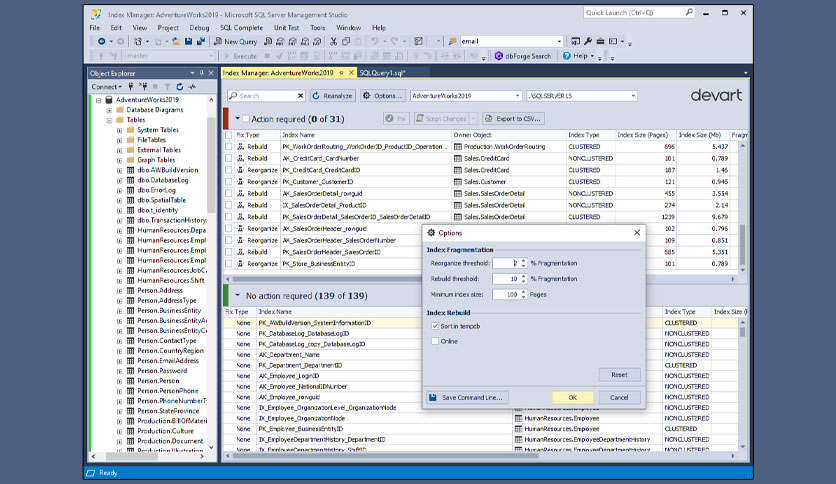The height and width of the screenshot is (484, 836).
Task: Click the Help toolbar icon
Action: [567, 55]
